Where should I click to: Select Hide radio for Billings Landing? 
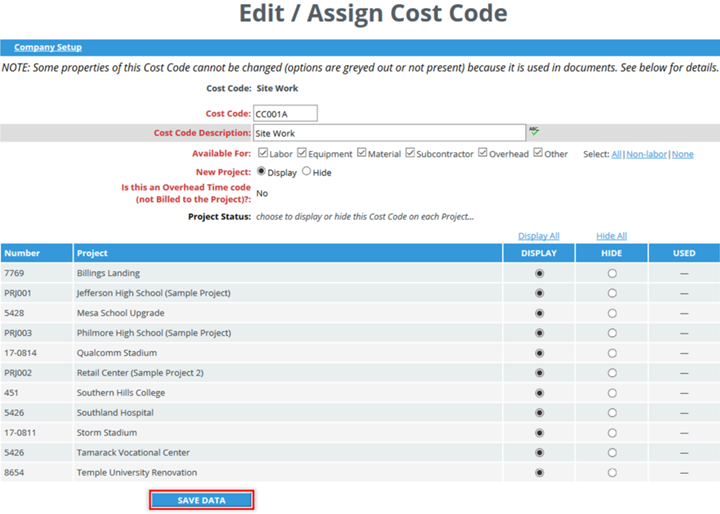[x=612, y=273]
